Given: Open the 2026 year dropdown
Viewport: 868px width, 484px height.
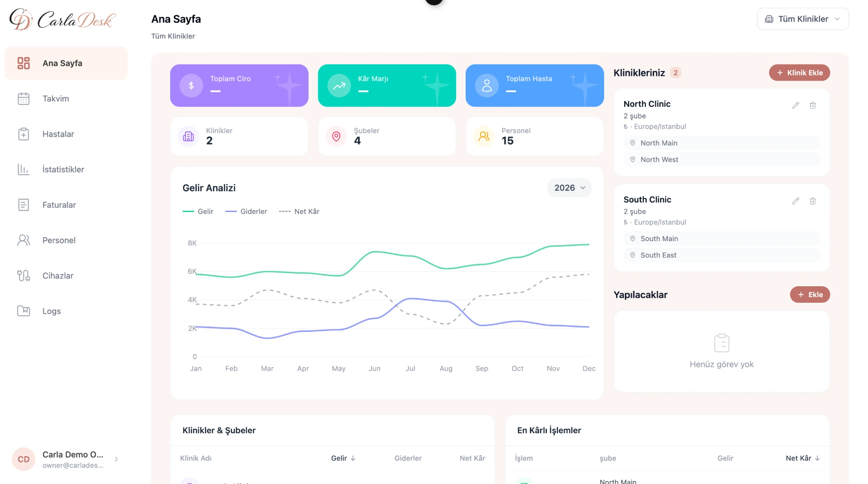Looking at the screenshot, I should coord(569,188).
